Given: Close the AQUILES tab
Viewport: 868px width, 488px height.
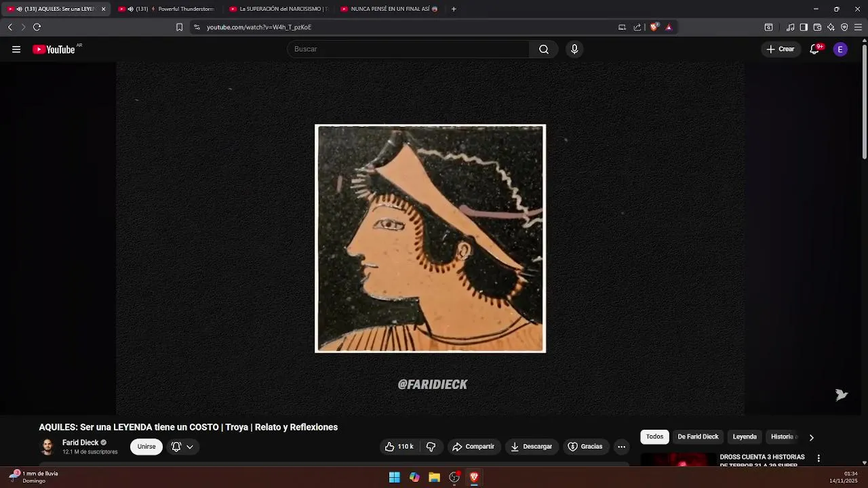Looking at the screenshot, I should coord(103,9).
